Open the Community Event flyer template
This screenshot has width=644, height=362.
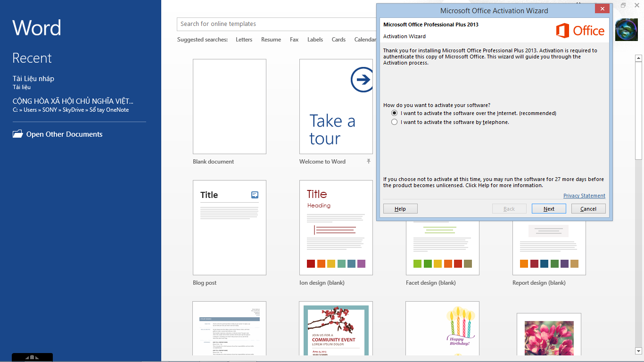point(336,329)
